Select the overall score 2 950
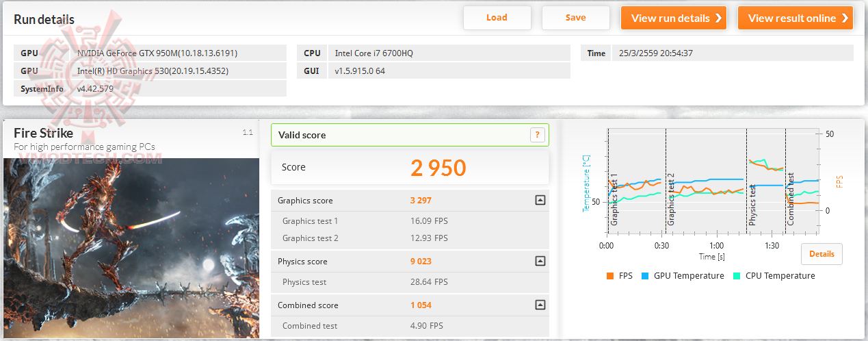The height and width of the screenshot is (341, 868). point(438,168)
